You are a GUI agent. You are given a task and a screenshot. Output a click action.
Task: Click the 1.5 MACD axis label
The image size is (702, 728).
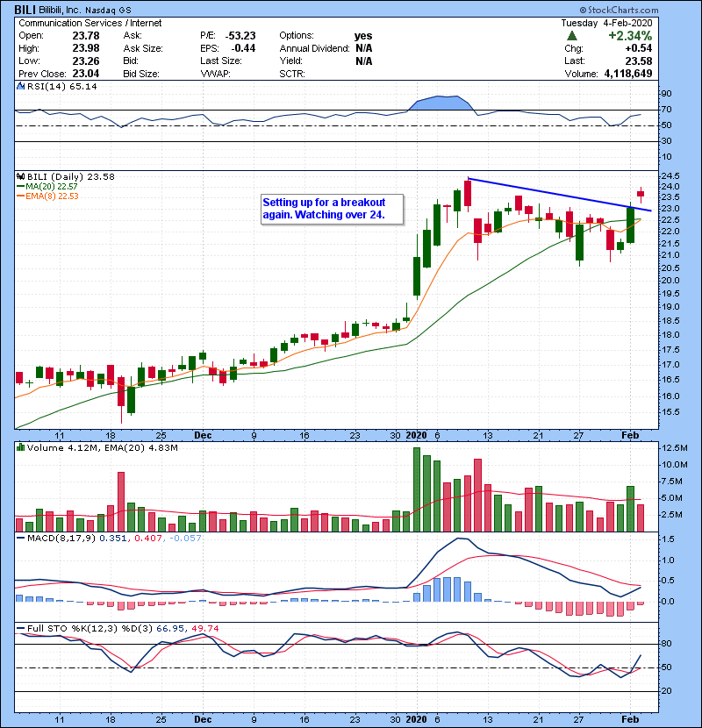668,539
